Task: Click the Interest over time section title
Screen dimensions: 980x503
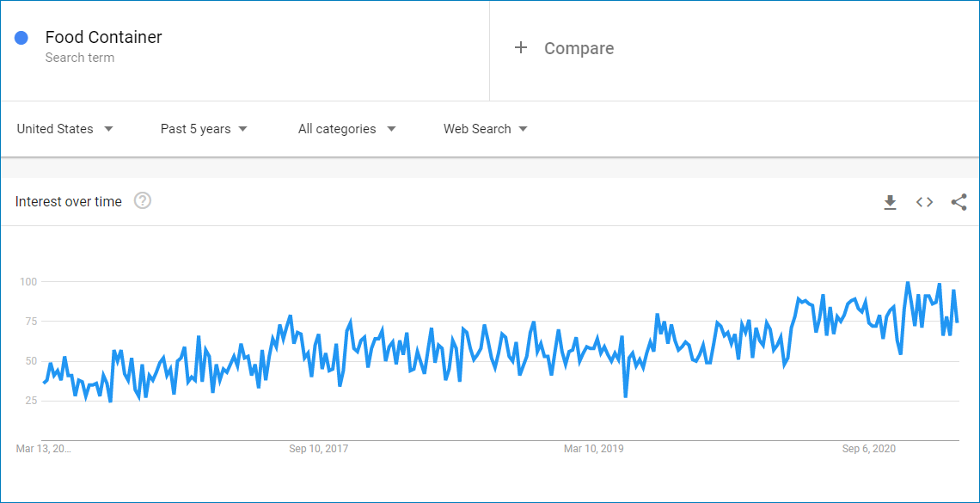Action: pos(67,200)
